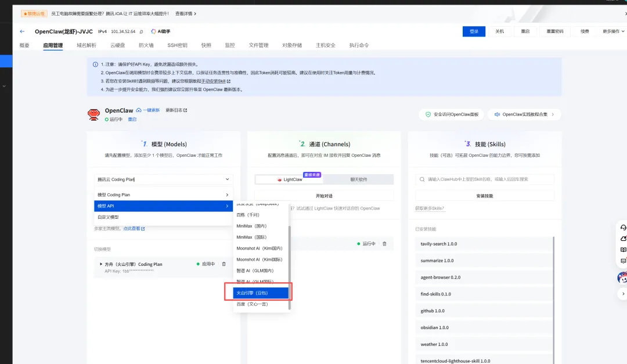The height and width of the screenshot is (364, 627).
Task: Click the info icon in notice banner
Action: [x=95, y=64]
